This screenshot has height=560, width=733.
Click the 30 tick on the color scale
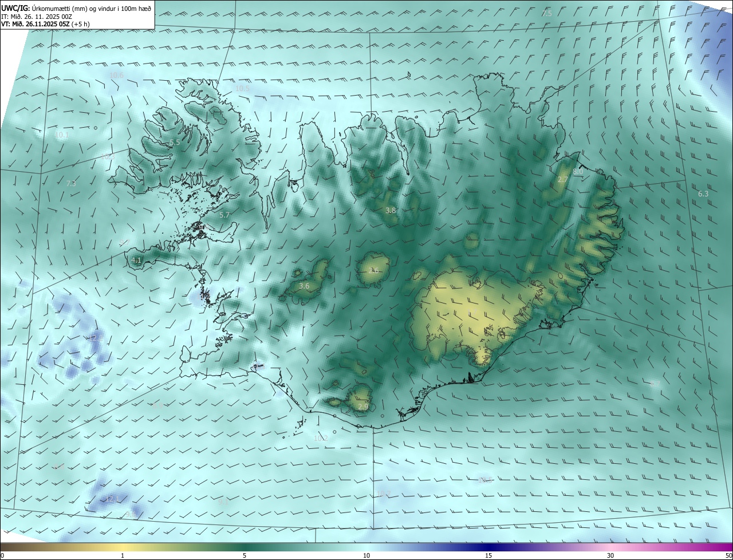click(610, 555)
